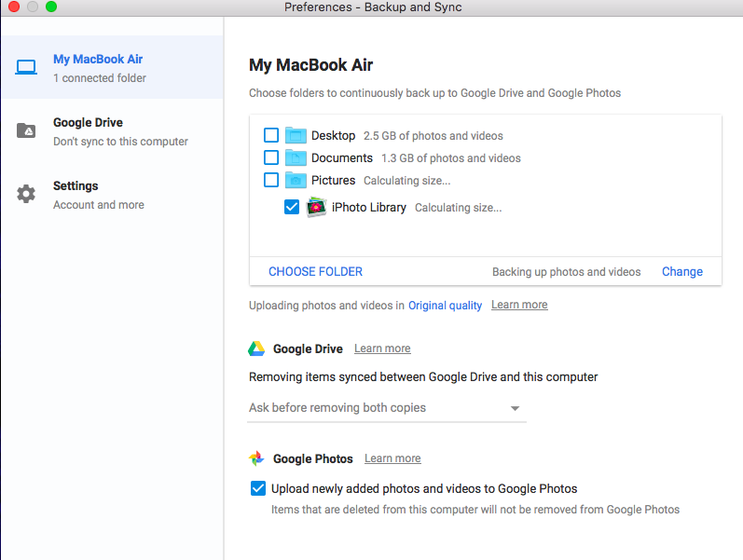Click the Desktop folder name
The width and height of the screenshot is (743, 560).
(x=333, y=135)
